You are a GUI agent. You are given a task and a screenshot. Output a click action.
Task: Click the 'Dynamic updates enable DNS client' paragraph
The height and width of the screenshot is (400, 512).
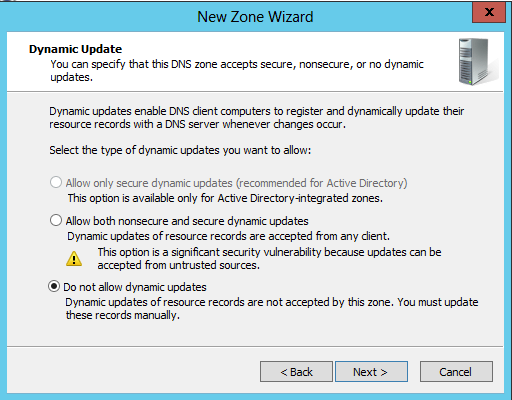(x=257, y=117)
